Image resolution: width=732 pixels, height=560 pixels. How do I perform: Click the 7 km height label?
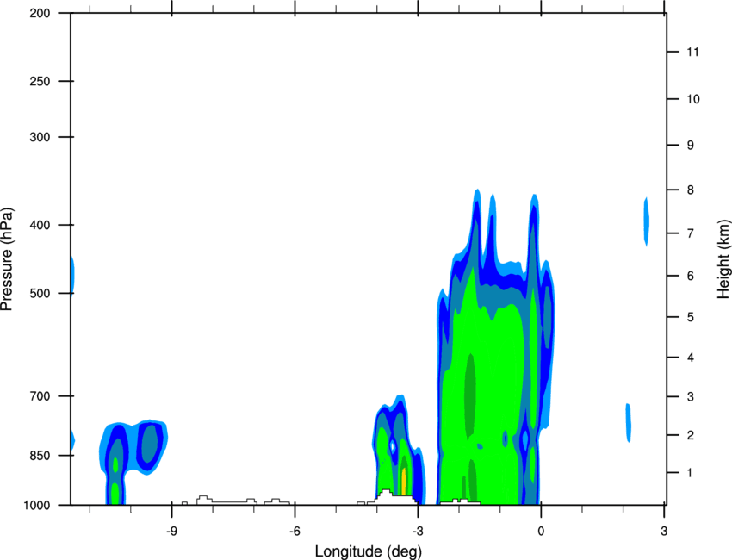click(691, 233)
